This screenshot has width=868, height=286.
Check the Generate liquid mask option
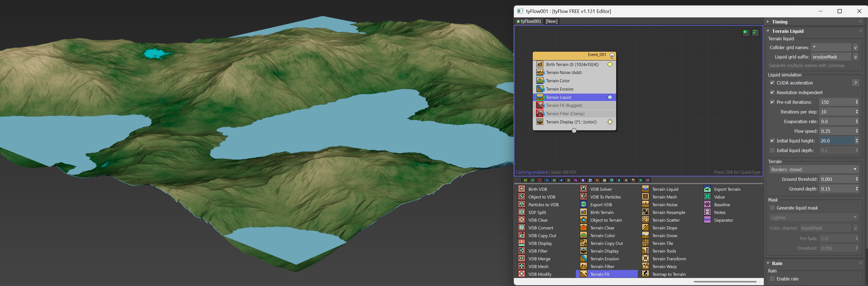point(772,208)
